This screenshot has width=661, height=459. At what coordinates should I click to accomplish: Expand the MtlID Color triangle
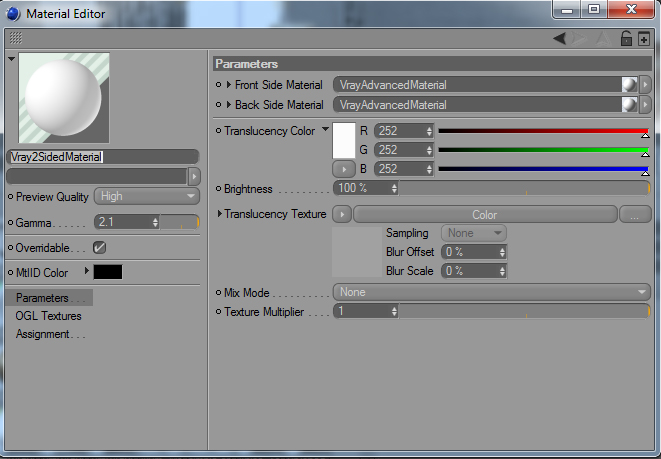click(x=86, y=271)
